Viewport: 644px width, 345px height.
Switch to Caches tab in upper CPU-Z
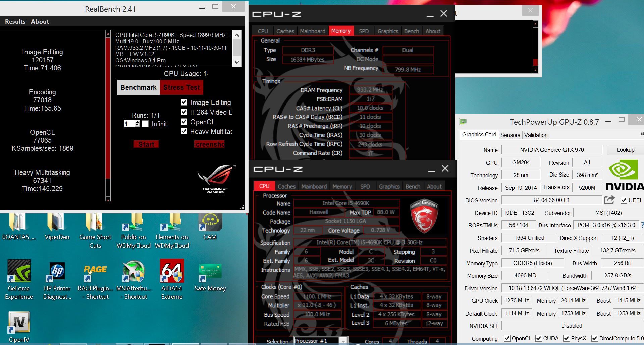(285, 31)
